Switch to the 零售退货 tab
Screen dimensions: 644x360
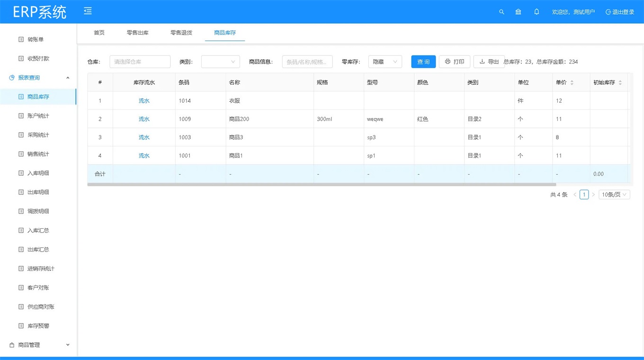pos(181,33)
